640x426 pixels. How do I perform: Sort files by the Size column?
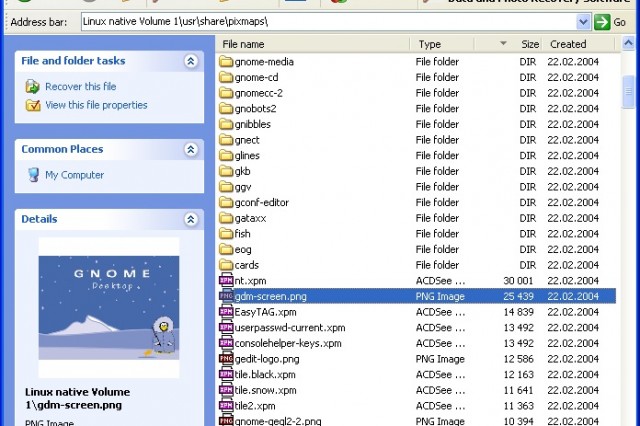(x=529, y=44)
